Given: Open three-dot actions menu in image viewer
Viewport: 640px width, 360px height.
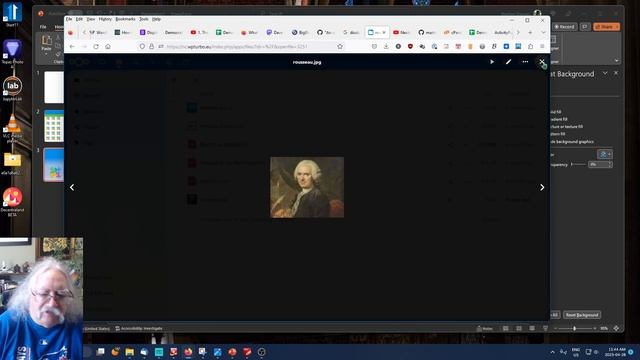Looking at the screenshot, I should (x=525, y=62).
